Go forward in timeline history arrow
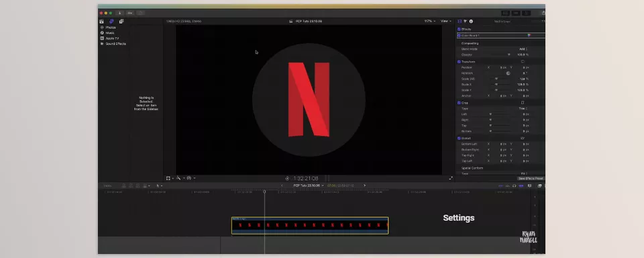The height and width of the screenshot is (258, 644). click(x=364, y=185)
